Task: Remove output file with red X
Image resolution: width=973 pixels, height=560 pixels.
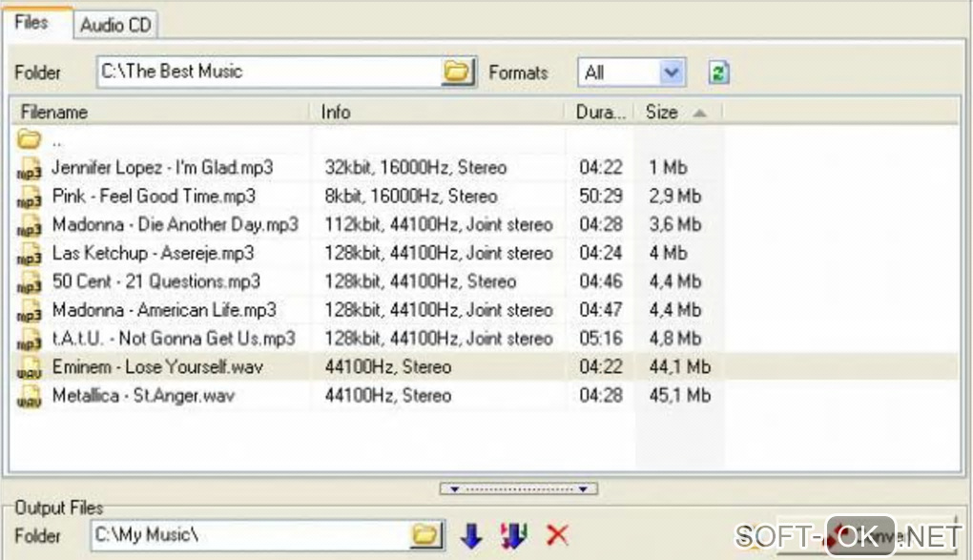Action: click(x=557, y=535)
